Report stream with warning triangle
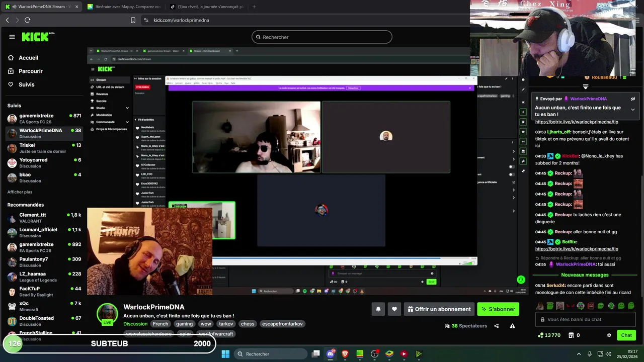The width and height of the screenshot is (644, 362). [x=512, y=326]
